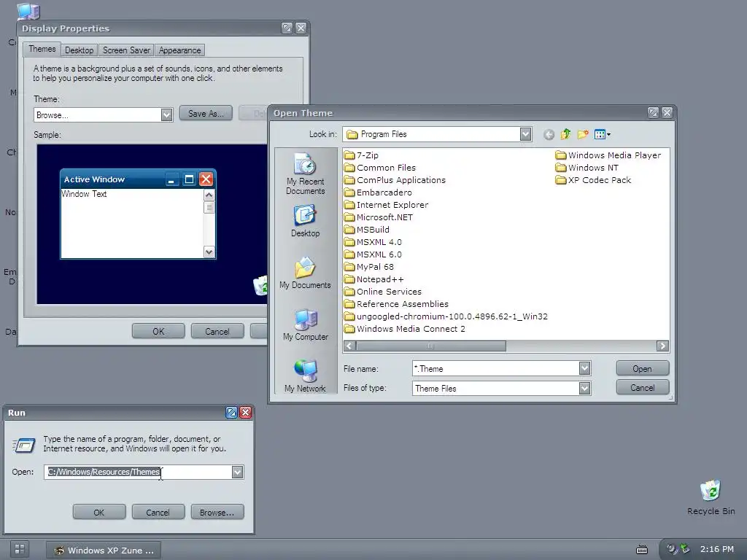Click the file list scroll left arrow

tap(349, 346)
